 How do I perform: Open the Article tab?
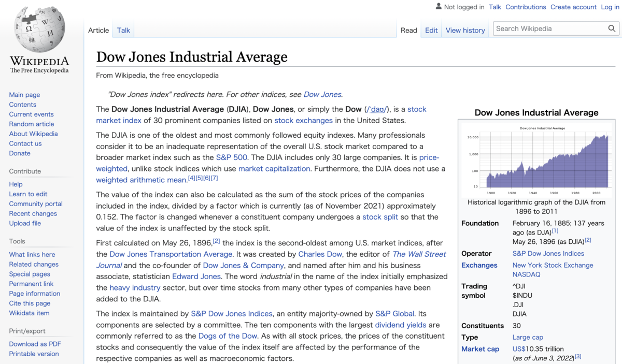98,30
